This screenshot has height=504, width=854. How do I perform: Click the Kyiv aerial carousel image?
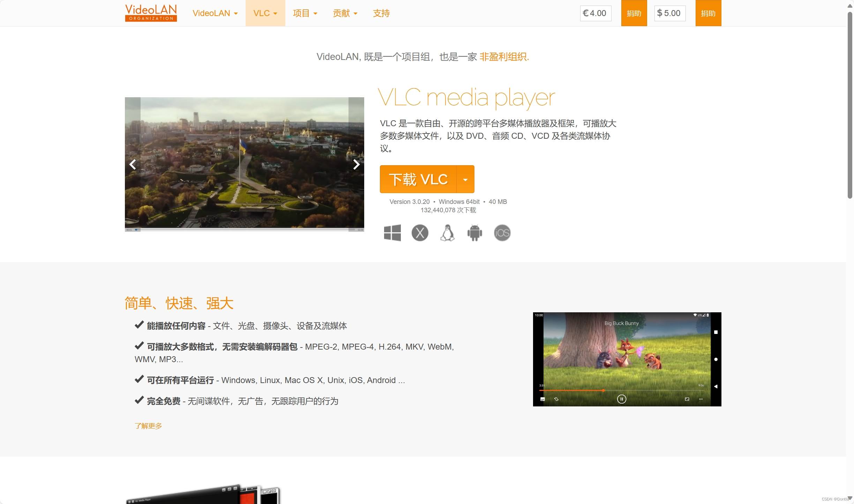244,164
